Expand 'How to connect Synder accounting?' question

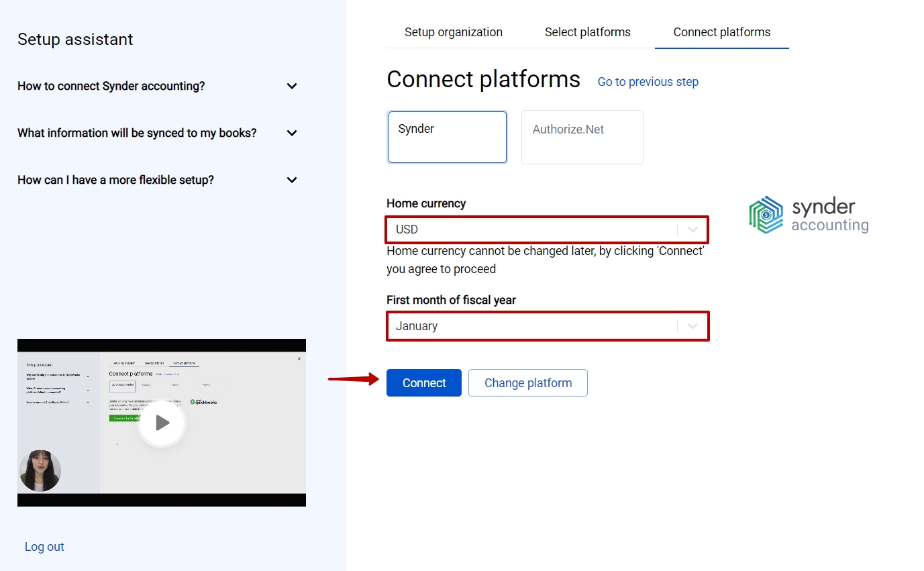pos(158,86)
